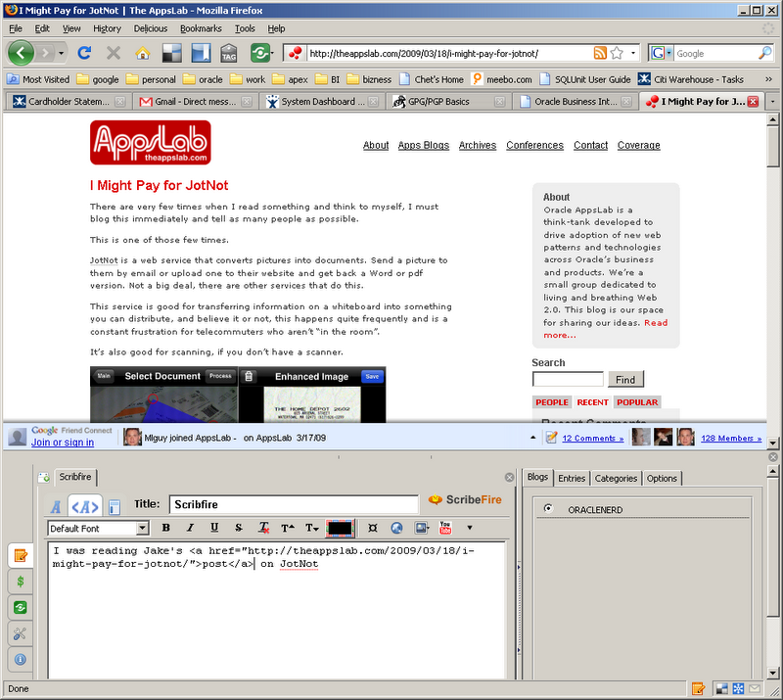Viewport: 783px width, 700px height.
Task: Open the Entries tab in ScribeFire
Action: [572, 478]
